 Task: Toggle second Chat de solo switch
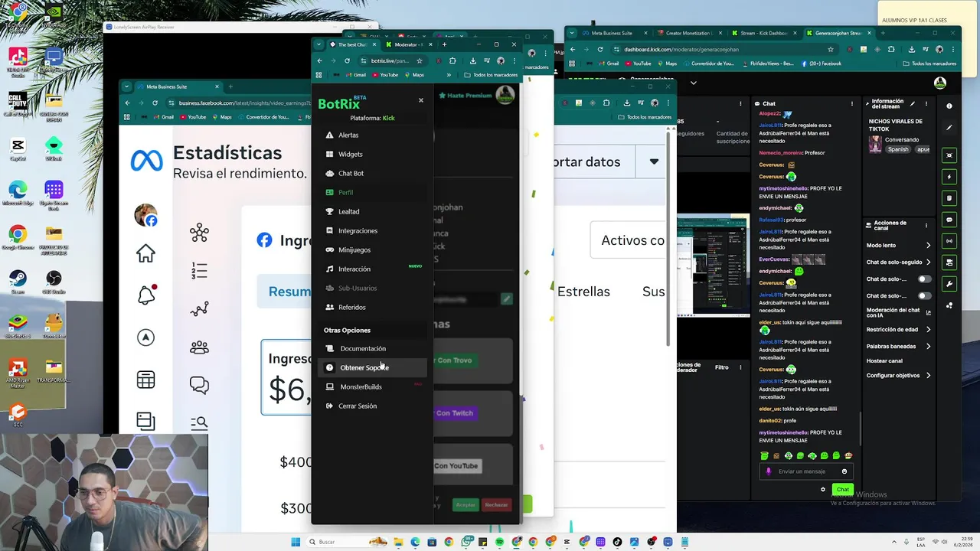click(x=925, y=295)
